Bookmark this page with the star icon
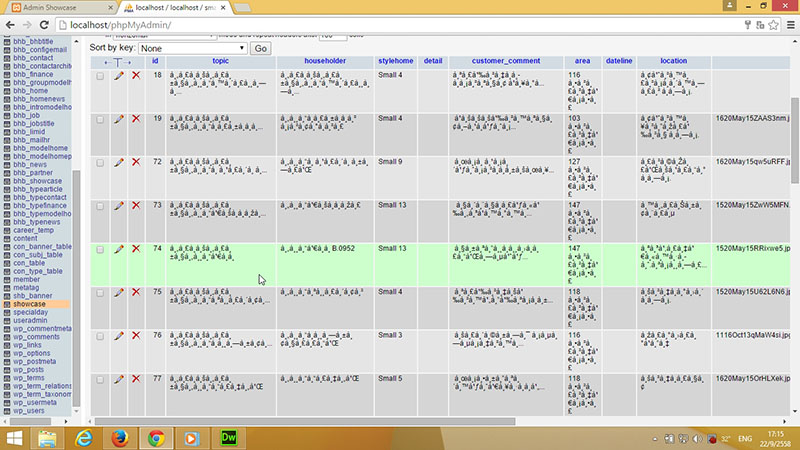 pos(773,24)
